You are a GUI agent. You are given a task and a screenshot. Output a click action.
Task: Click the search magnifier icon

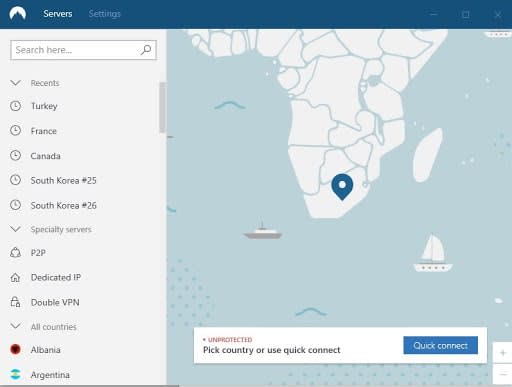pyautogui.click(x=146, y=50)
